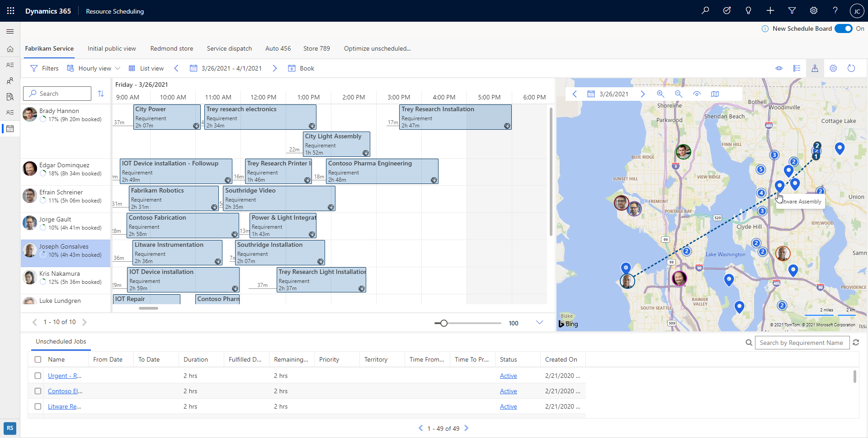
Task: Go to previous date range arrow
Action: (x=176, y=68)
